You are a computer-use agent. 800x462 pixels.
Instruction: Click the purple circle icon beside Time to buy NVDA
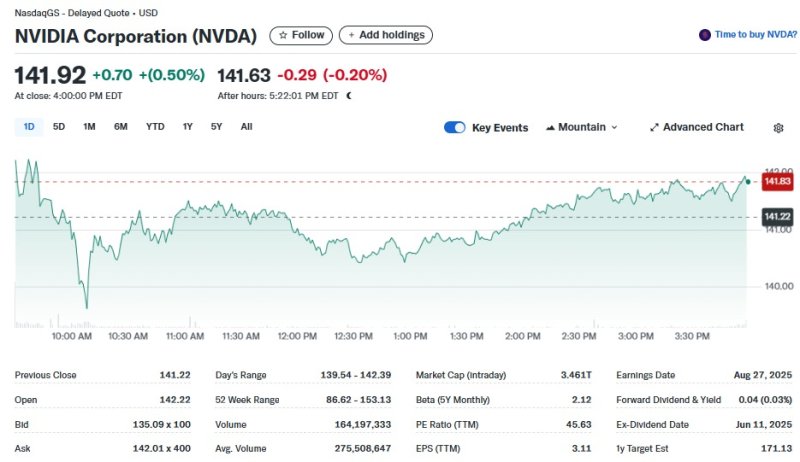pos(705,35)
